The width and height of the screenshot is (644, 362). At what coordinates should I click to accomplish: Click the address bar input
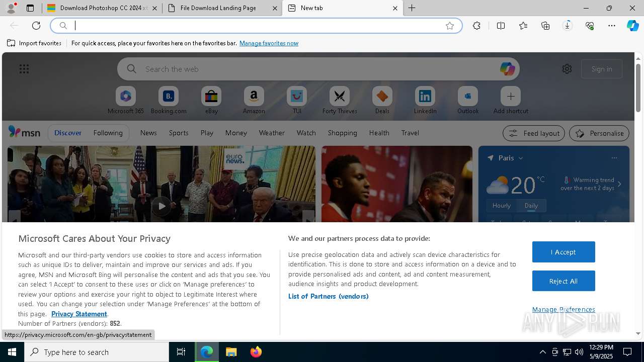(257, 26)
